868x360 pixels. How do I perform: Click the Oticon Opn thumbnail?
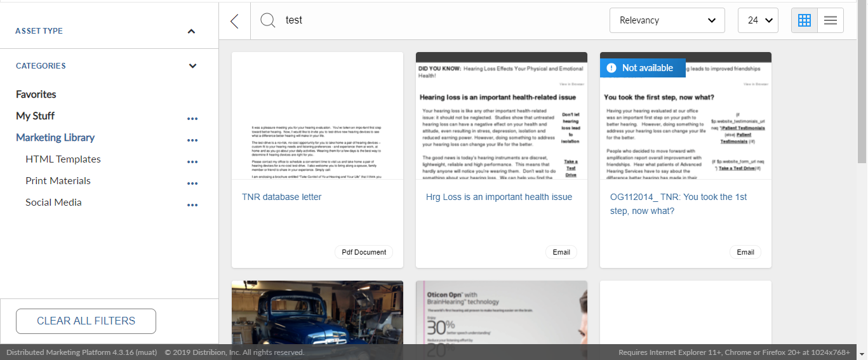(x=502, y=312)
